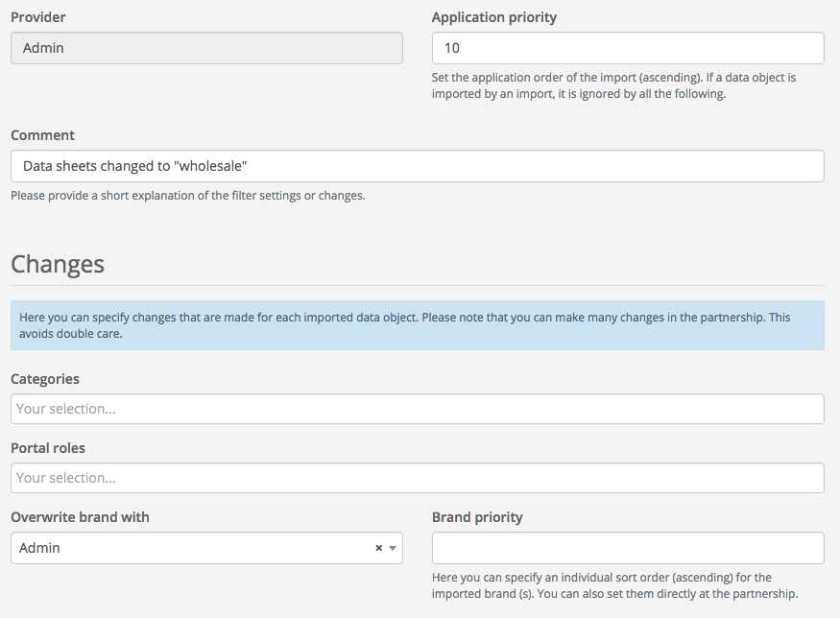The image size is (840, 618).
Task: Click the Changes section heading
Action: (x=58, y=264)
